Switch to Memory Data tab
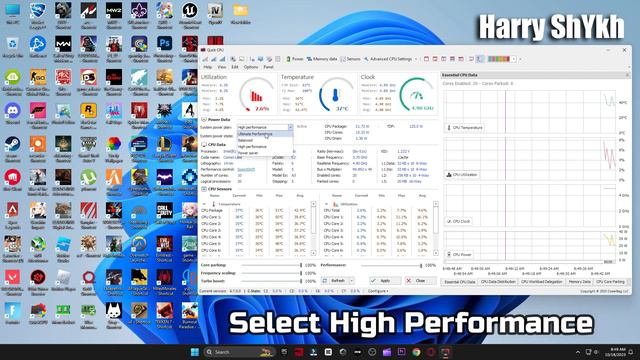This screenshot has width=640, height=360. [x=579, y=282]
